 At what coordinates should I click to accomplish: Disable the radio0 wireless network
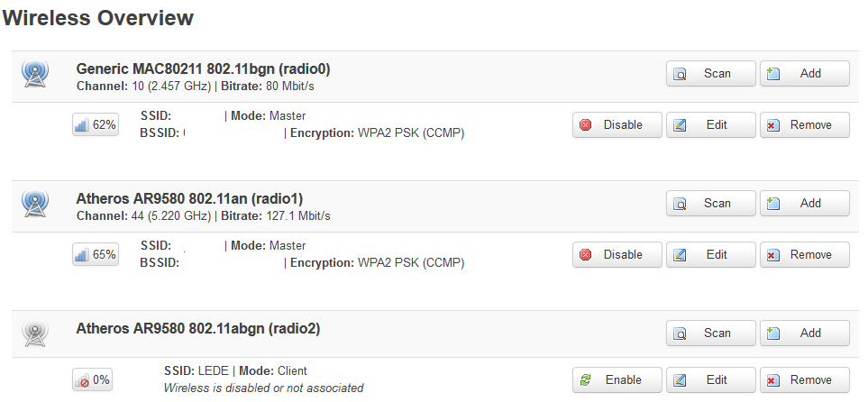tap(617, 125)
